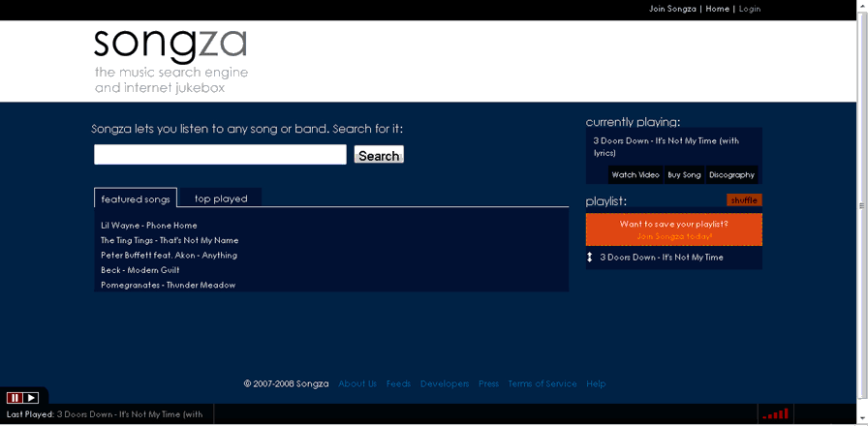Click the Watch Video button
The image size is (868, 426).
click(x=635, y=175)
